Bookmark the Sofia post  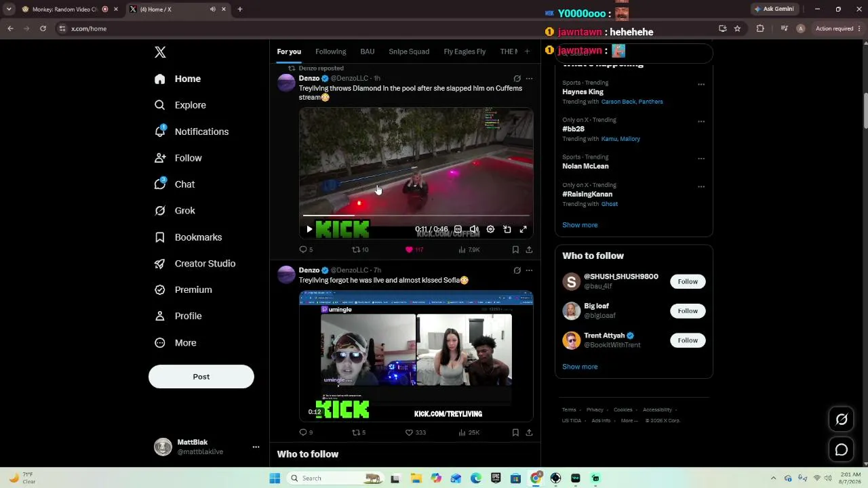pyautogui.click(x=515, y=432)
